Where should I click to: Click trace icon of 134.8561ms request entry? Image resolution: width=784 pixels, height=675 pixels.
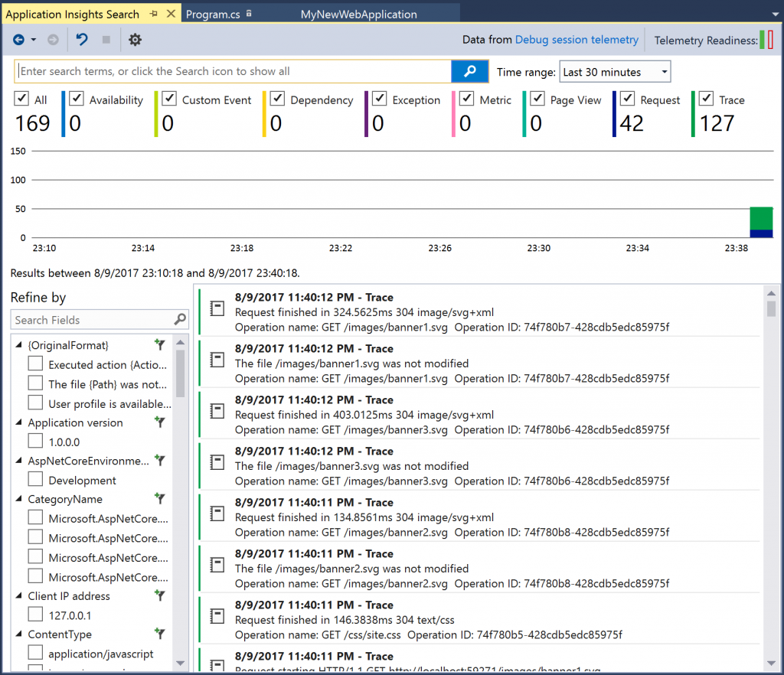217,513
